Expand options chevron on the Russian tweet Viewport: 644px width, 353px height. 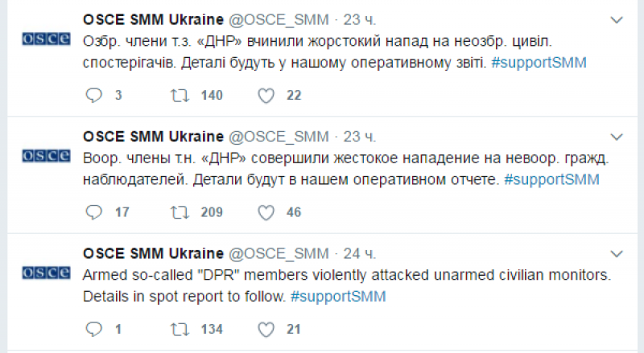(x=617, y=137)
